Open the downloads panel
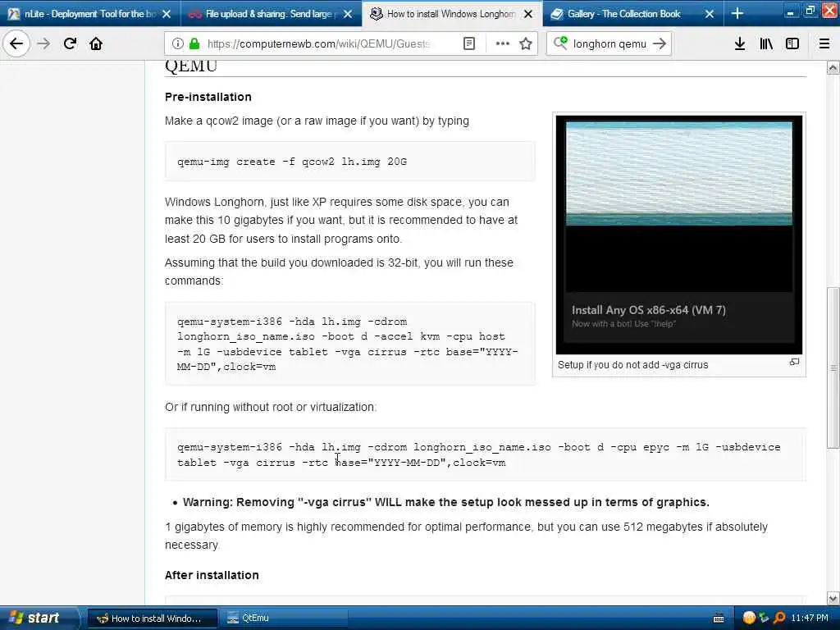This screenshot has height=630, width=840. pyautogui.click(x=740, y=43)
